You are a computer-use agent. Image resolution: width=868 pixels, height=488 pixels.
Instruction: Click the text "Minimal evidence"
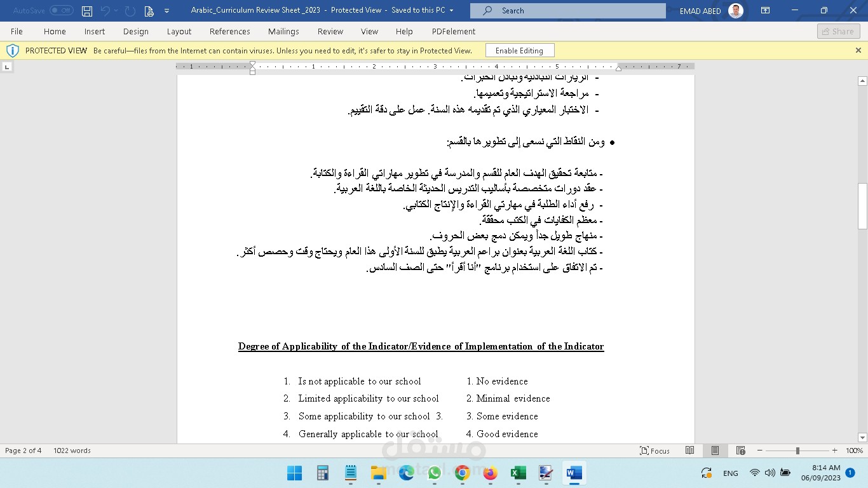[513, 398]
